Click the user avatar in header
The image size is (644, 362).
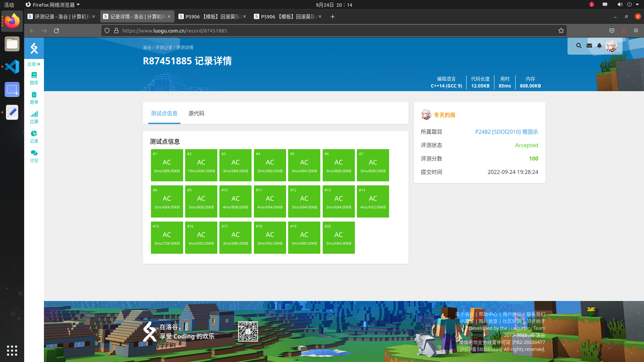coord(611,46)
